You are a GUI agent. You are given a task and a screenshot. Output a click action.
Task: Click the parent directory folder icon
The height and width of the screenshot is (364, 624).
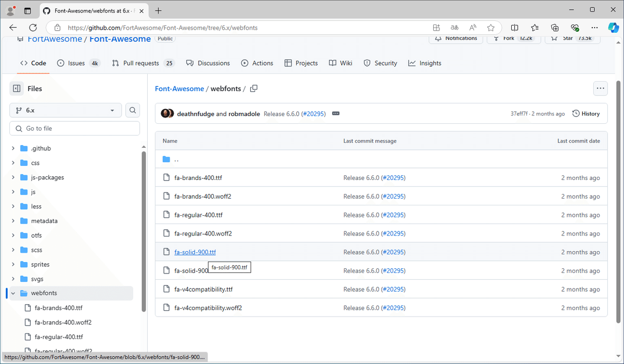[166, 159]
